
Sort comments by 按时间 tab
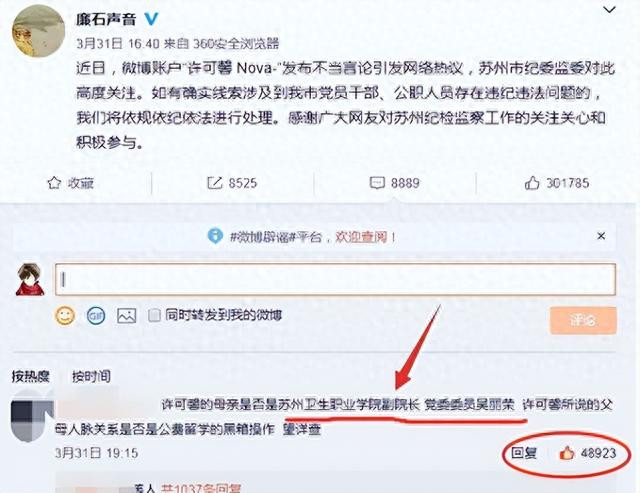pos(91,376)
